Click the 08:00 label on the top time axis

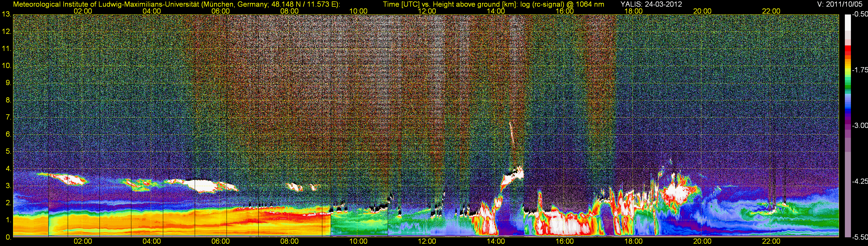click(x=289, y=11)
